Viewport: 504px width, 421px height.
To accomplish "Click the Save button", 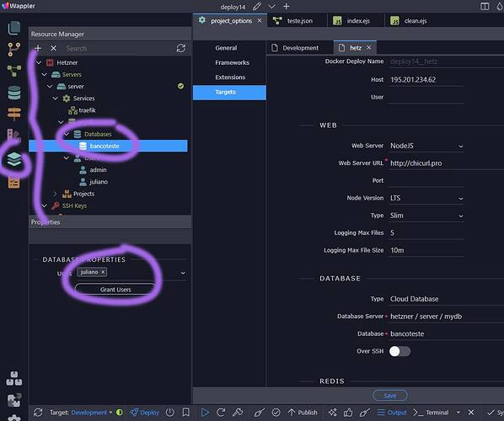I will coord(390,395).
